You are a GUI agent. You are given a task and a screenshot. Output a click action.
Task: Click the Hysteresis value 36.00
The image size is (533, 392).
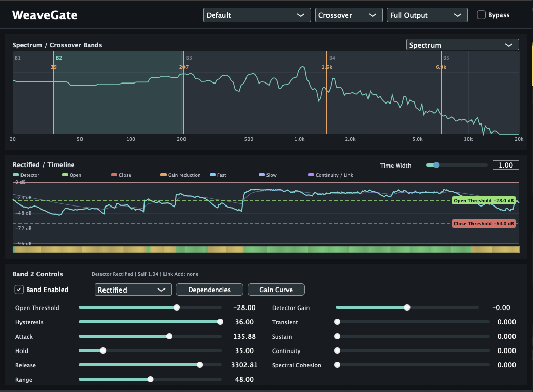click(x=244, y=322)
